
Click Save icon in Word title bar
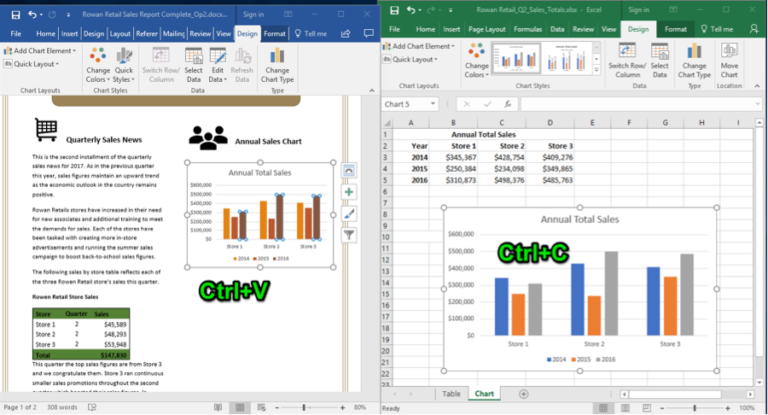(x=16, y=15)
